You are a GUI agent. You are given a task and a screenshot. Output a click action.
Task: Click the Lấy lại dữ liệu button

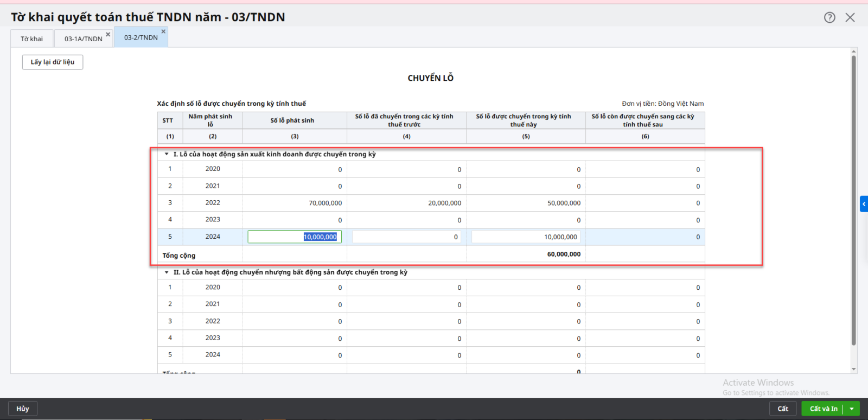click(x=53, y=62)
